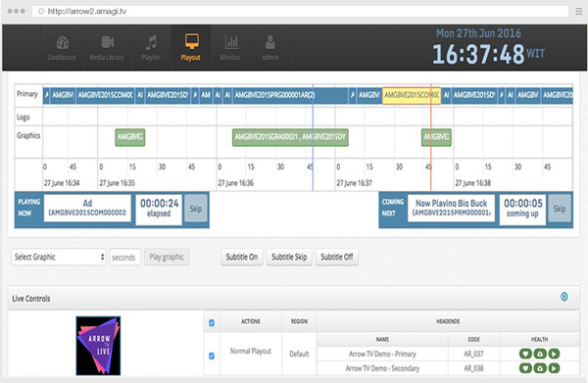The image size is (588, 383).
Task: Click the Arrow TV Demo - Primary name
Action: pos(382,355)
